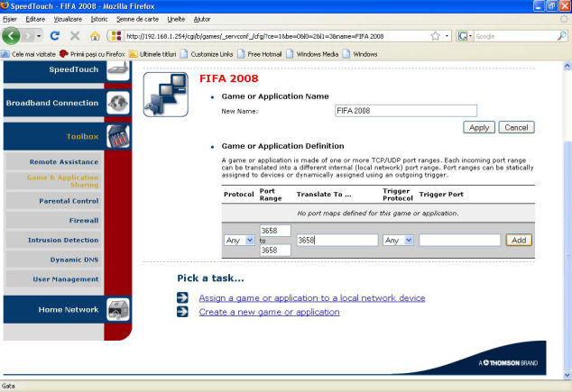This screenshot has height=392, width=572.
Task: Open the address bar history dropdown arrow
Action: tap(447, 36)
